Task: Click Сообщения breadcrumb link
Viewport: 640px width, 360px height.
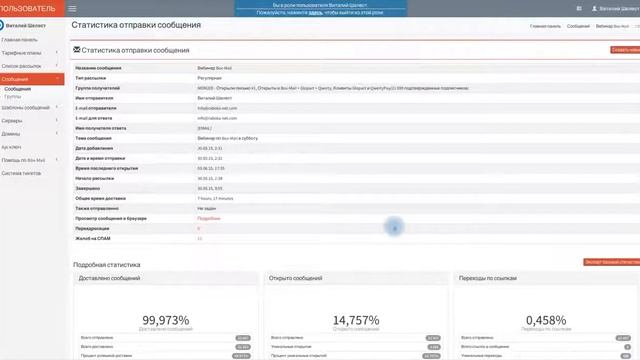Action: pyautogui.click(x=578, y=26)
